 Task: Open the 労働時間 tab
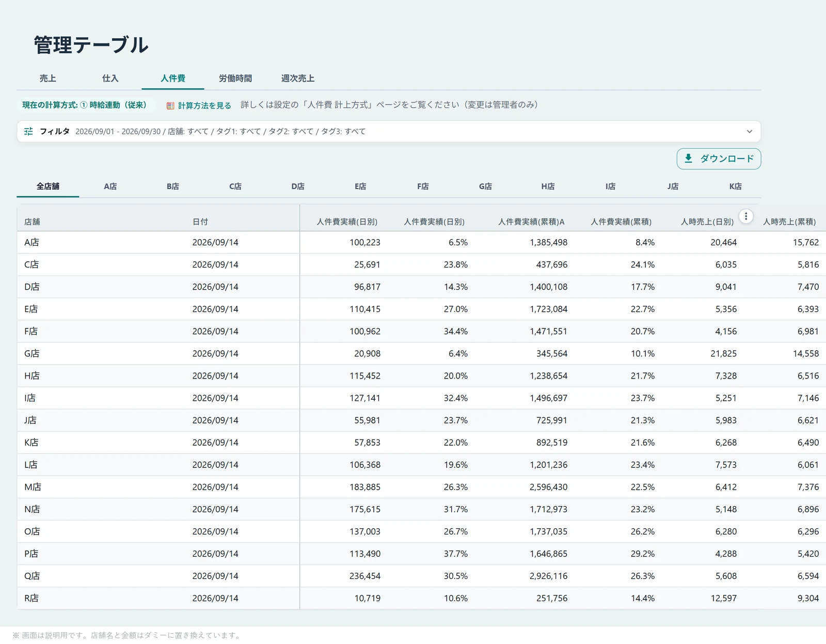(235, 78)
